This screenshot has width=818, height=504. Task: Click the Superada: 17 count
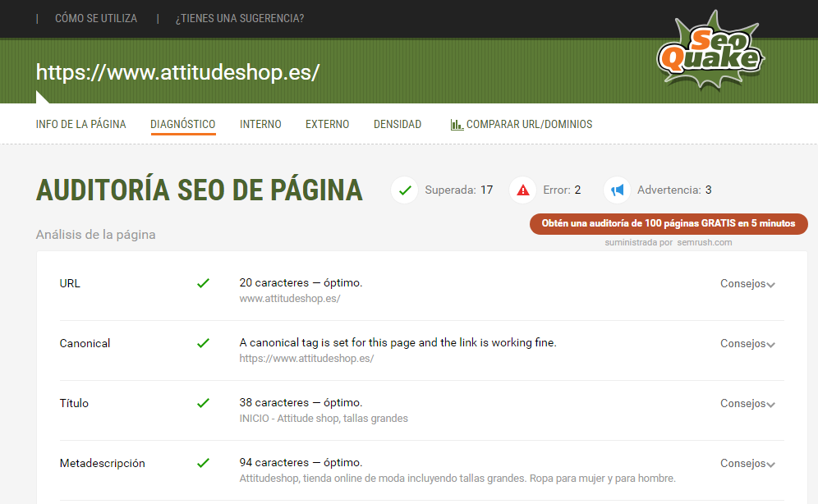click(x=459, y=190)
